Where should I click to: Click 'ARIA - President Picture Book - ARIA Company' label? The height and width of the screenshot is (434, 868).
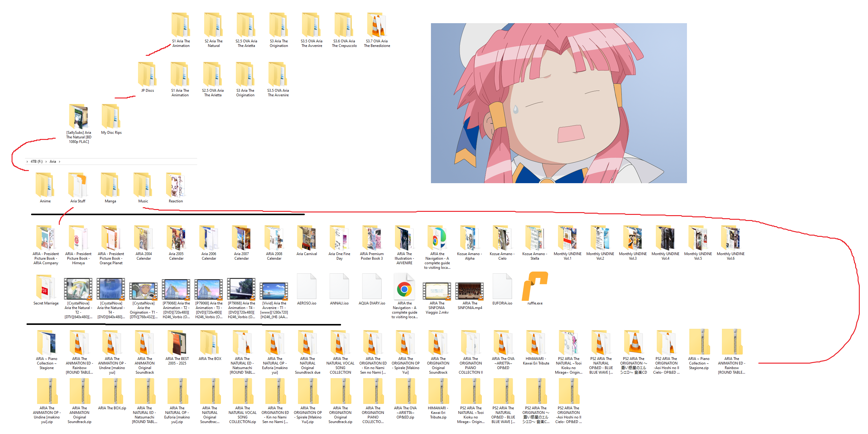[45, 258]
